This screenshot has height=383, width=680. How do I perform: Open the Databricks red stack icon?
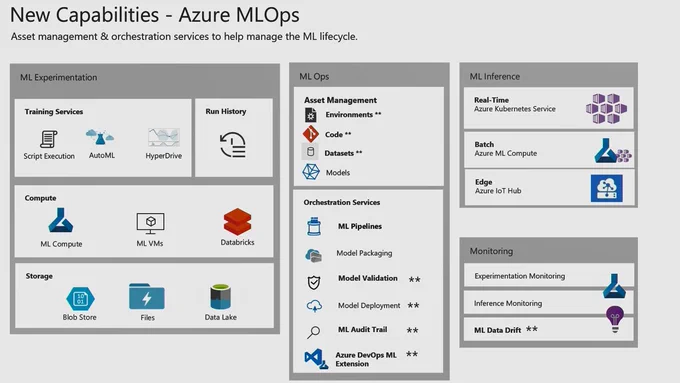(237, 222)
